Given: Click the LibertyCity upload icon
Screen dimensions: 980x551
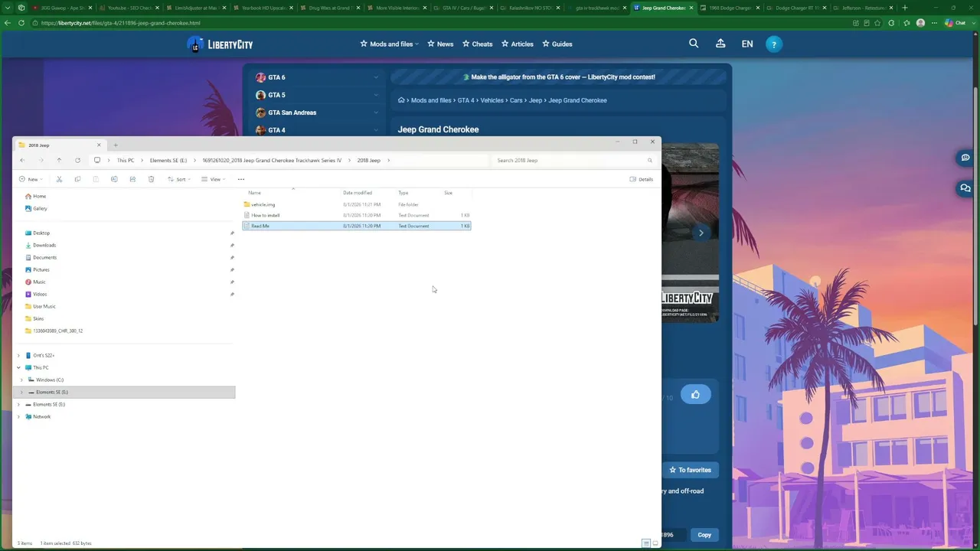Looking at the screenshot, I should [720, 44].
